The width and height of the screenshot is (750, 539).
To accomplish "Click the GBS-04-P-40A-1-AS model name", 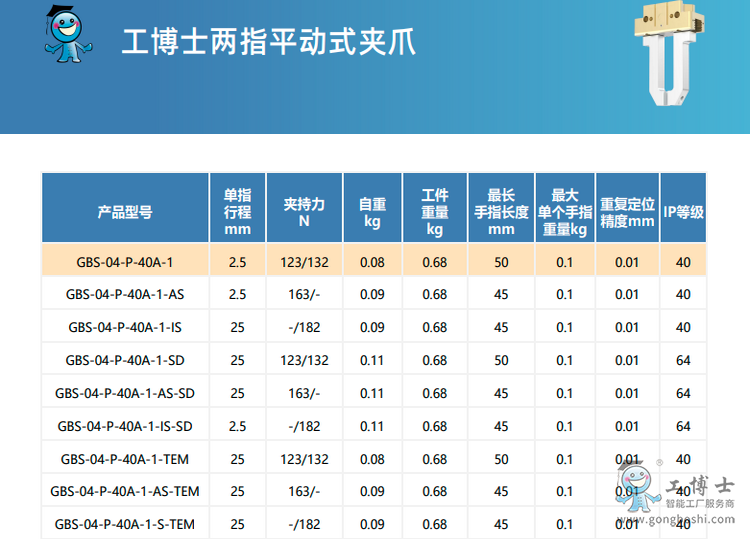I will click(x=125, y=294).
